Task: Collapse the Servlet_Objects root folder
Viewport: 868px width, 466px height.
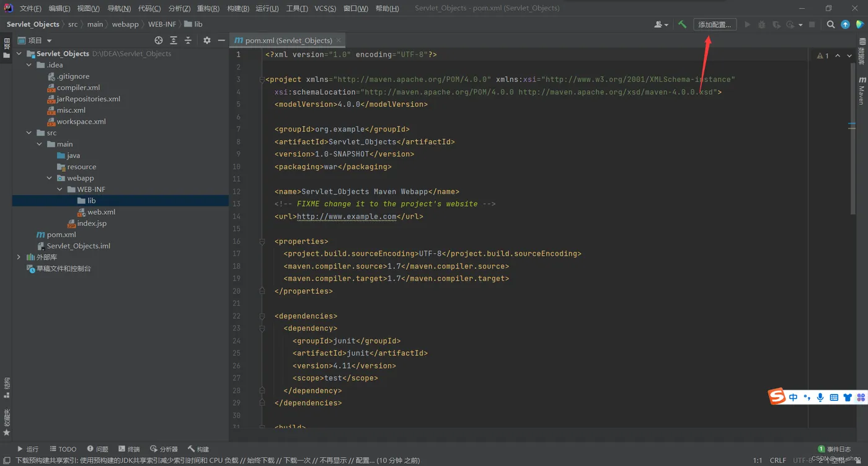Action: coord(19,54)
